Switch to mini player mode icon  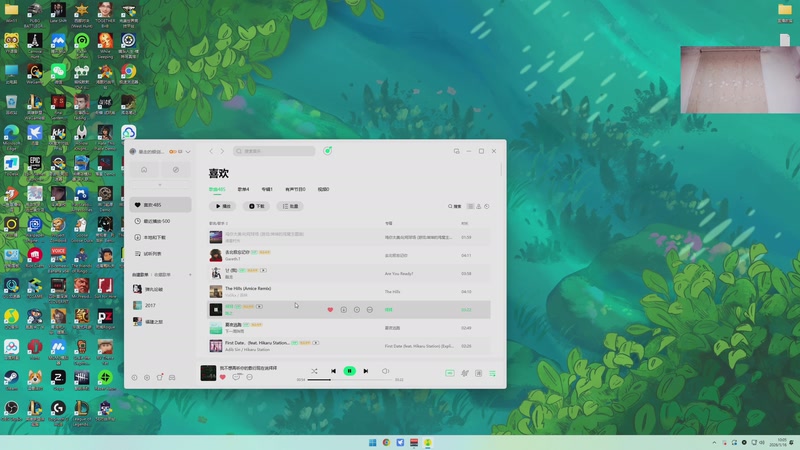tap(456, 151)
